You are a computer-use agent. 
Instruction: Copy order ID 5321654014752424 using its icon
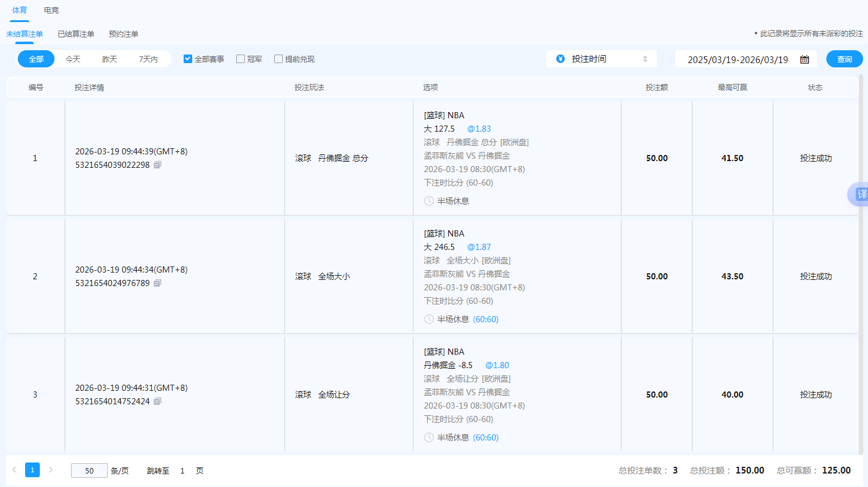point(157,402)
